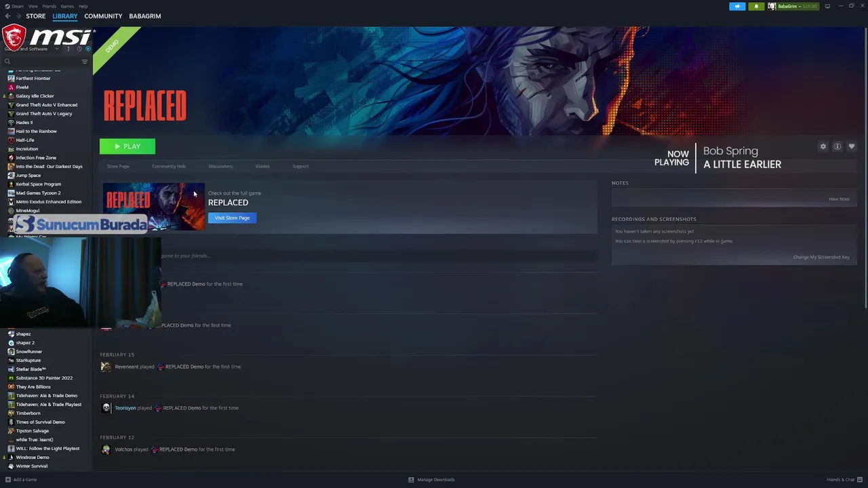Open the Steam announcements megaphone icon
Image resolution: width=868 pixels, height=488 pixels.
coord(737,6)
